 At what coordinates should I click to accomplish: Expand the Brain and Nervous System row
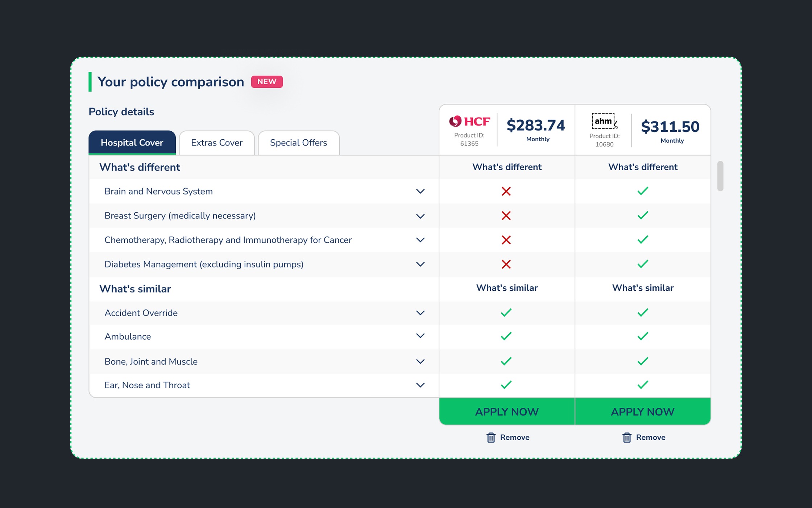click(420, 191)
